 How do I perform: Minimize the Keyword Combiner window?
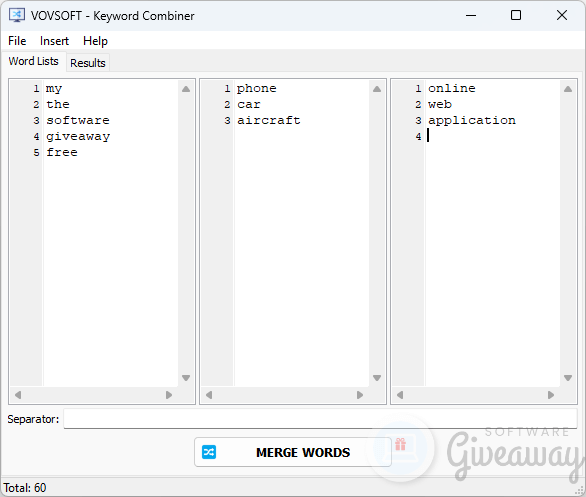click(471, 15)
